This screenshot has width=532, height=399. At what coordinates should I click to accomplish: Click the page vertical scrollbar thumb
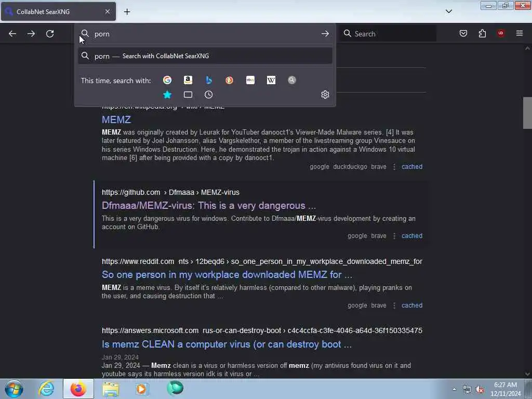(527, 113)
